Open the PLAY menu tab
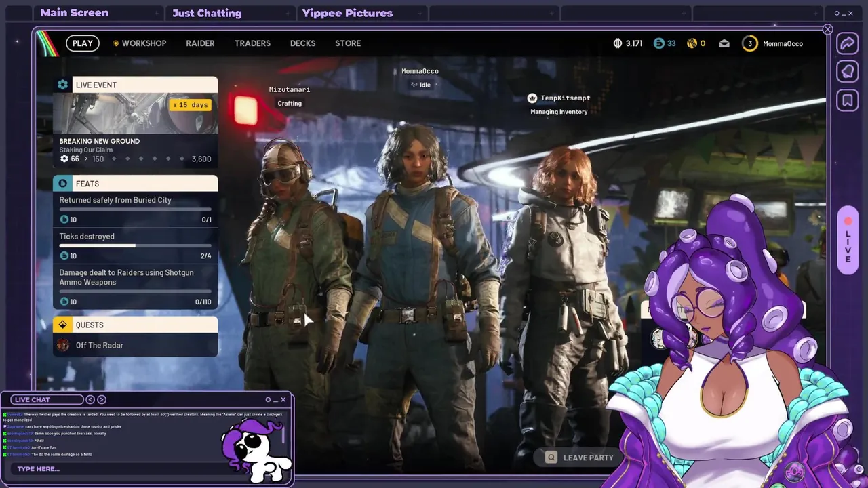Viewport: 868px width, 488px height. click(x=83, y=43)
